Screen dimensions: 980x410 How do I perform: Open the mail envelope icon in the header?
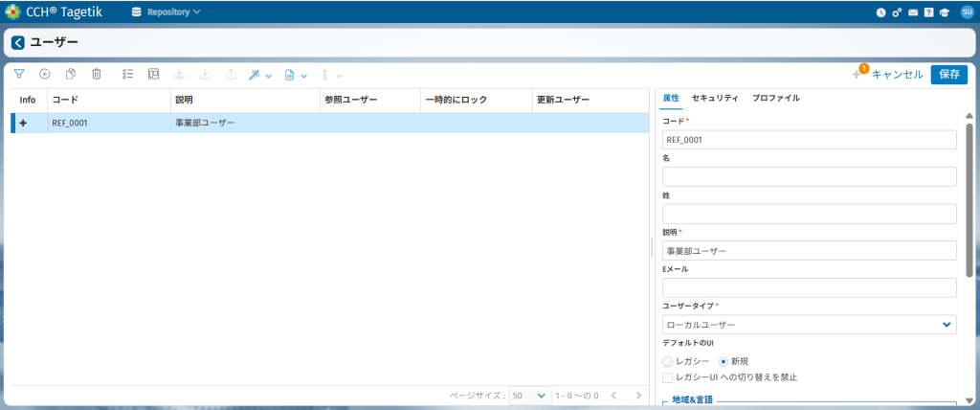point(913,12)
